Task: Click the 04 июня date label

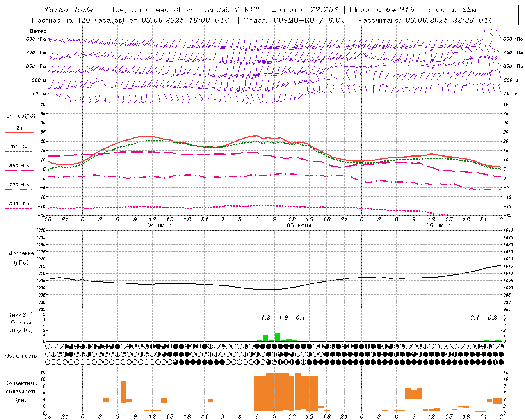Action: click(x=160, y=225)
